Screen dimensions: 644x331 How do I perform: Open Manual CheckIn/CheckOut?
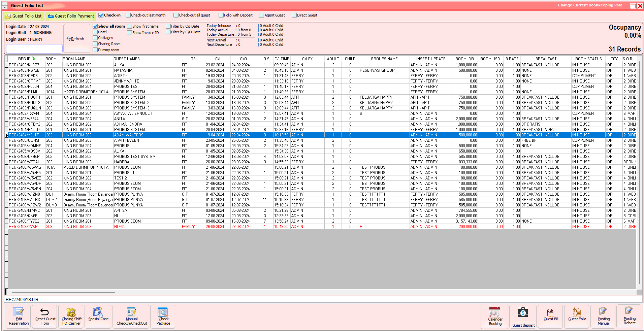click(x=131, y=317)
